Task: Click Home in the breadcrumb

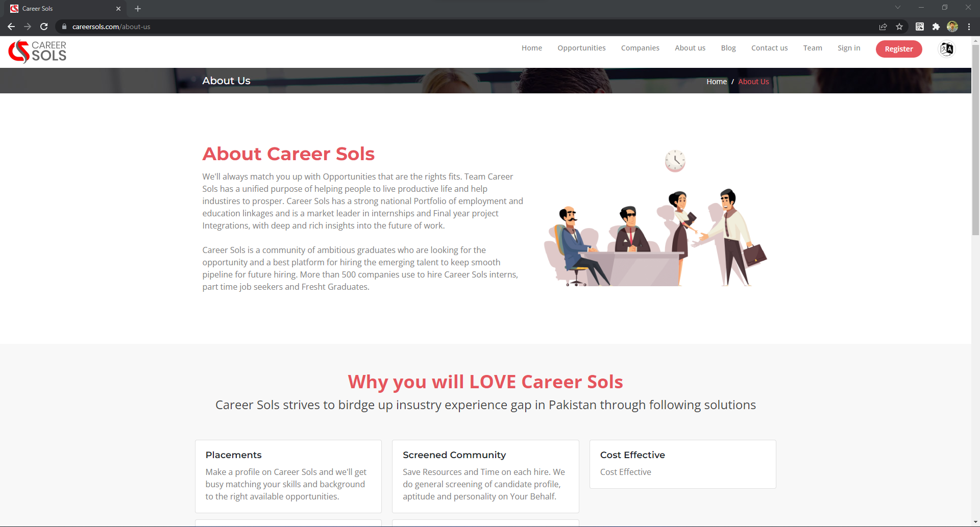Action: point(717,82)
